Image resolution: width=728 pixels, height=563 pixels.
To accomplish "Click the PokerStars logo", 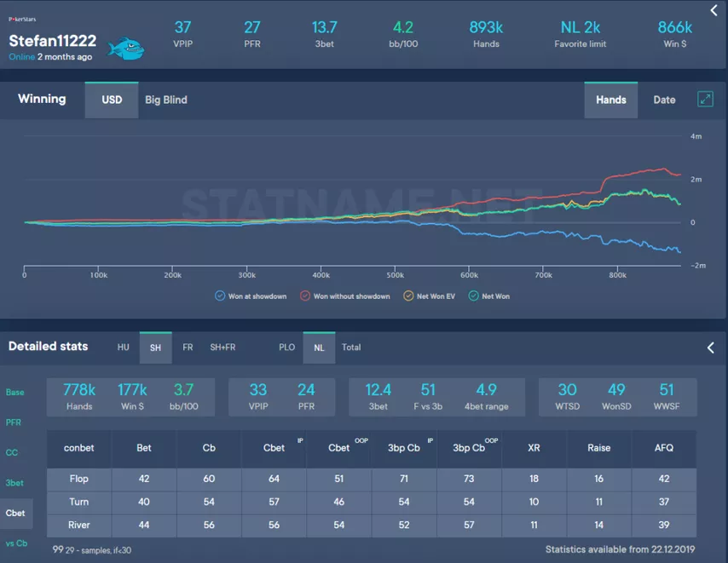I will tap(22, 18).
